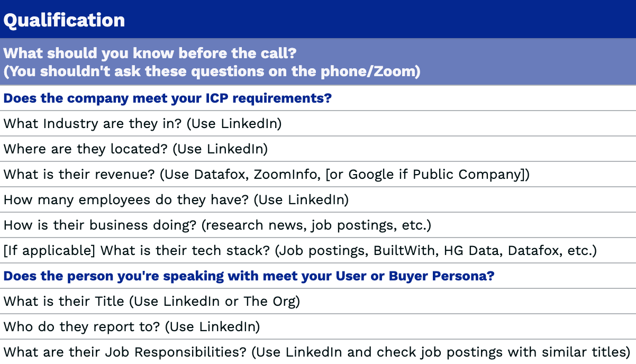Click '(You shouldn't ask these questions on the phone/Zoom)' line
The image size is (636, 364).
point(212,71)
